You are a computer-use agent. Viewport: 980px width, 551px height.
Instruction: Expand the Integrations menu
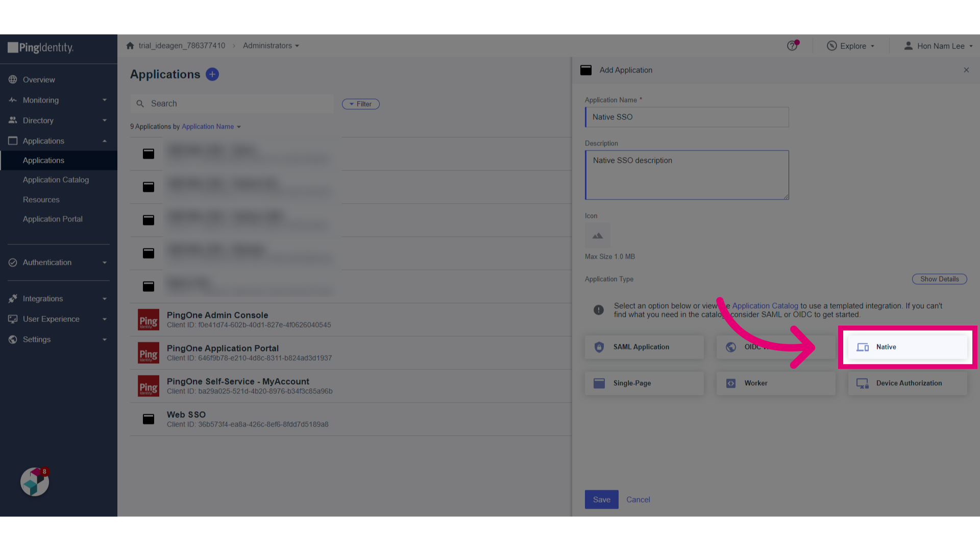[x=105, y=298]
